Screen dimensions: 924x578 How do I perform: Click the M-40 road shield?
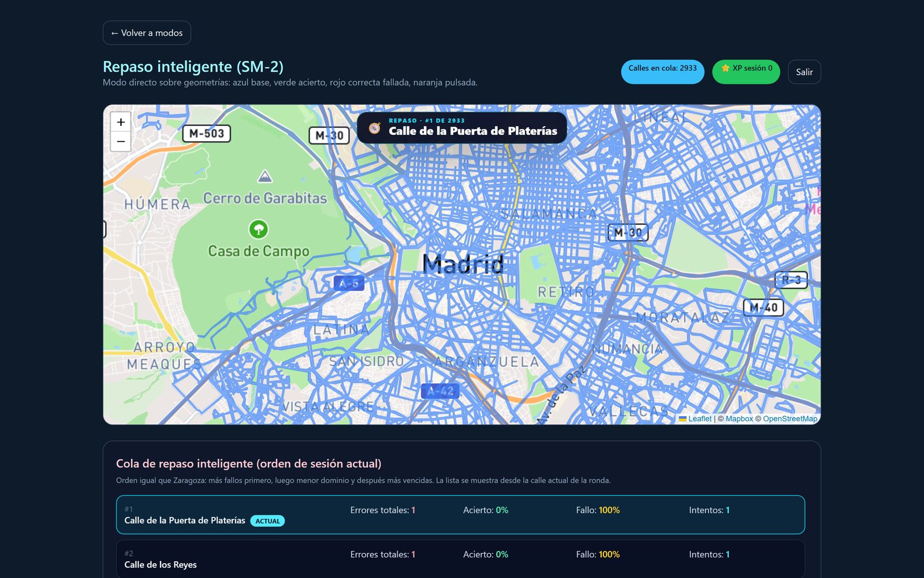[x=763, y=307]
